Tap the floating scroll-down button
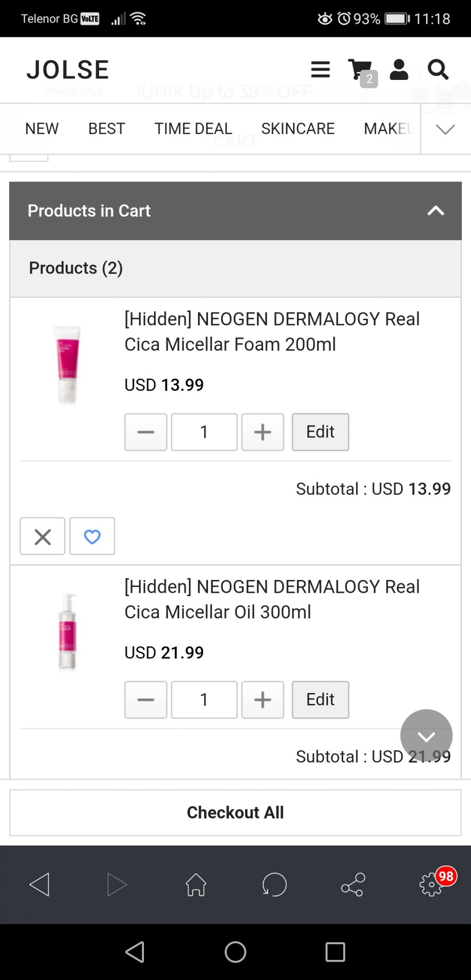 tap(426, 735)
